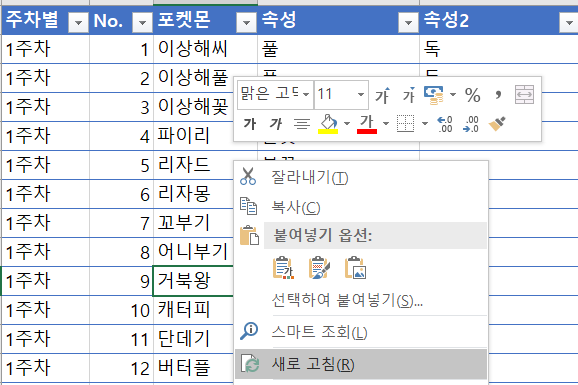Click the Paste default option icon
578x385 pixels.
(x=283, y=268)
